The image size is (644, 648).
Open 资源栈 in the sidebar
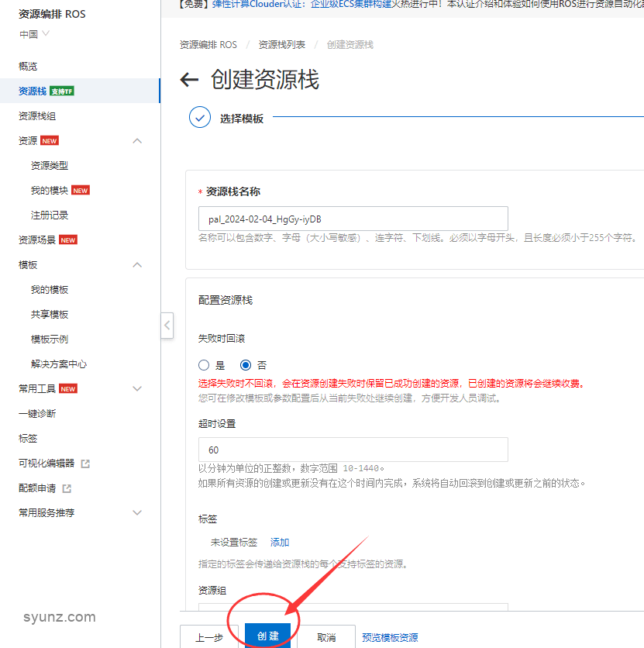(x=33, y=91)
